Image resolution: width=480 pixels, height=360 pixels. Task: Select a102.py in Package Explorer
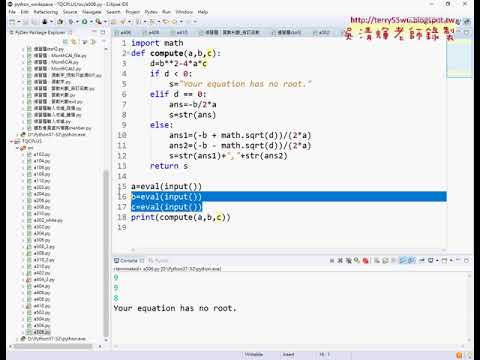(x=42, y=155)
